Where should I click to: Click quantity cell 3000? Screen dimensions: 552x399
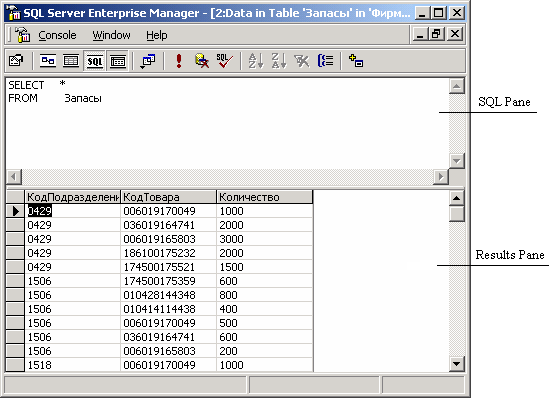264,239
